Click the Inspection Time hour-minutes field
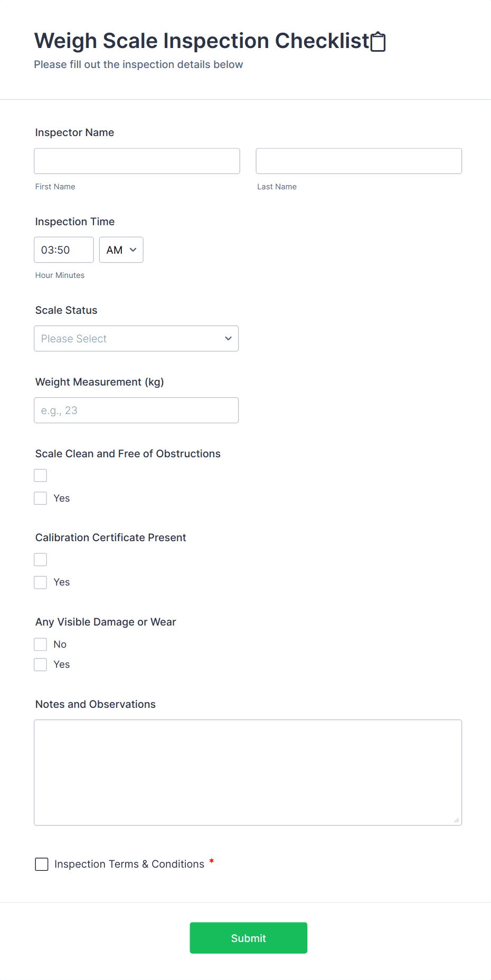The image size is (491, 980). pos(63,250)
